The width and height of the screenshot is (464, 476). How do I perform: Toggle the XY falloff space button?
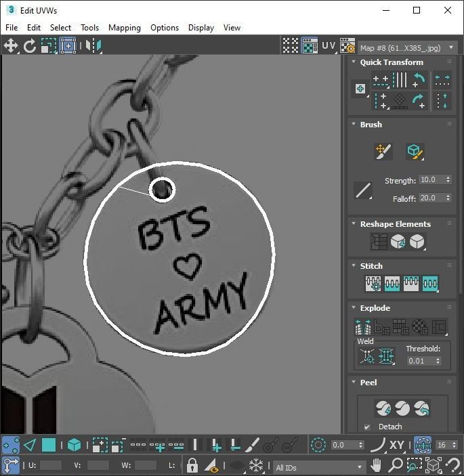(x=396, y=446)
